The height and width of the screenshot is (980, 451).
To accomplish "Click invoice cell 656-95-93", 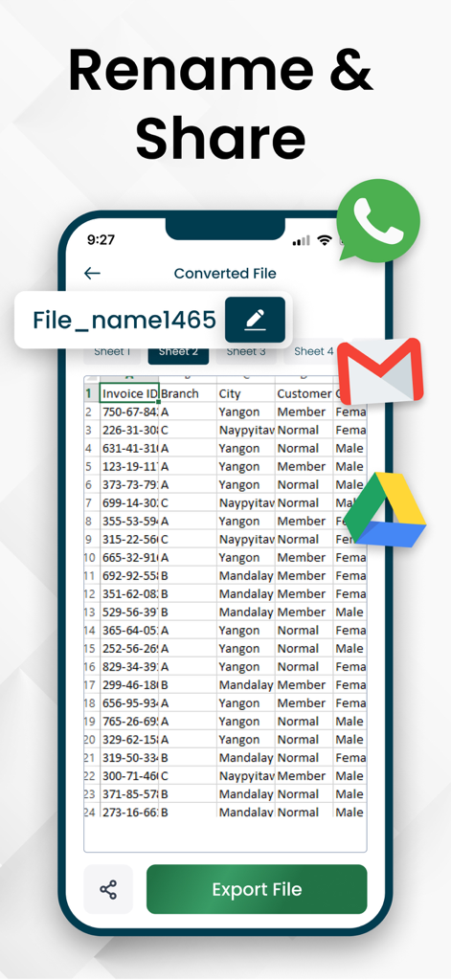I will 129,703.
